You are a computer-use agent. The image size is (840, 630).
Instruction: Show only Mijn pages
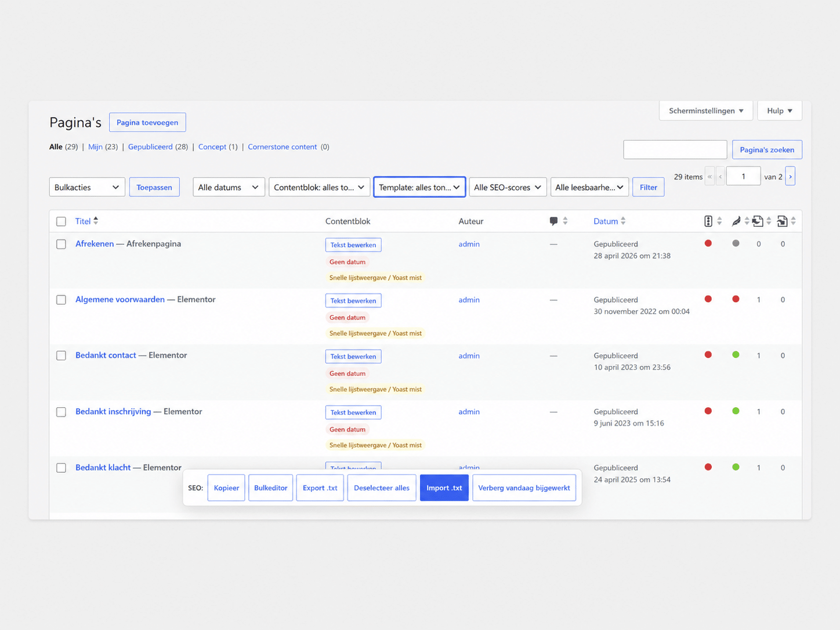[x=95, y=147]
